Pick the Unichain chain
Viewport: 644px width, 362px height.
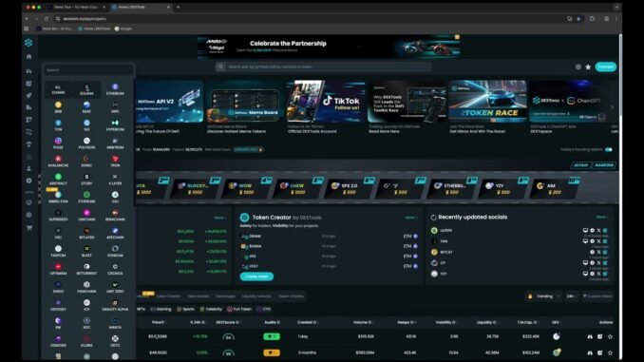click(86, 216)
